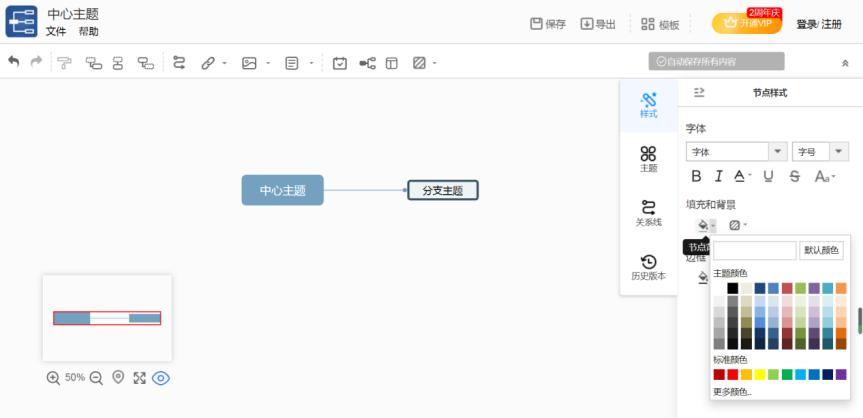Expand the image dropdown arrow in toolbar
Viewport: 863px width, 418px height.
coord(268,63)
